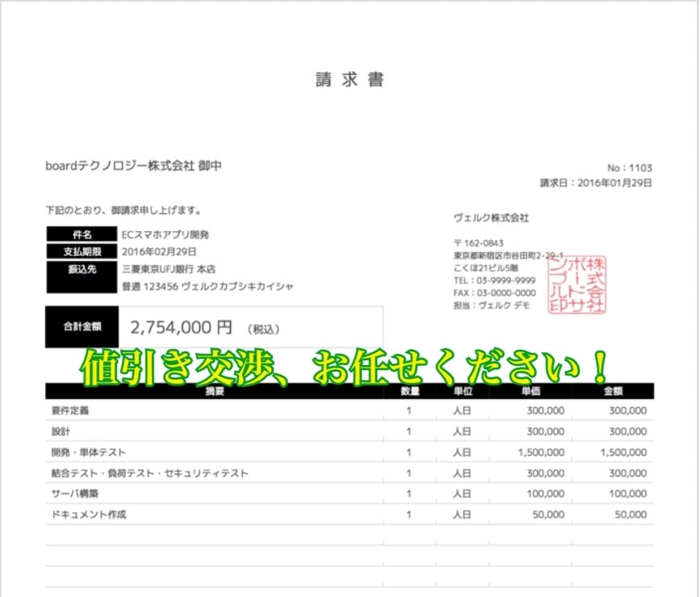Click the green 値引き交渉、お任せください！ banner text

click(x=345, y=368)
